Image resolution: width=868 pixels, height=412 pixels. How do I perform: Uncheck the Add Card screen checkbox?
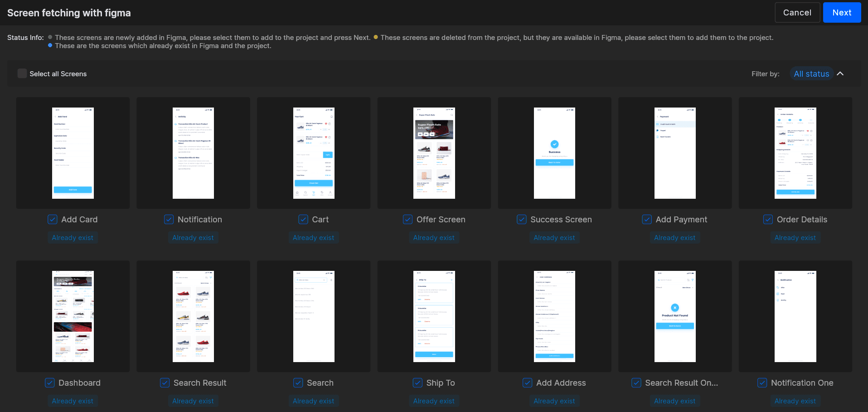point(52,219)
